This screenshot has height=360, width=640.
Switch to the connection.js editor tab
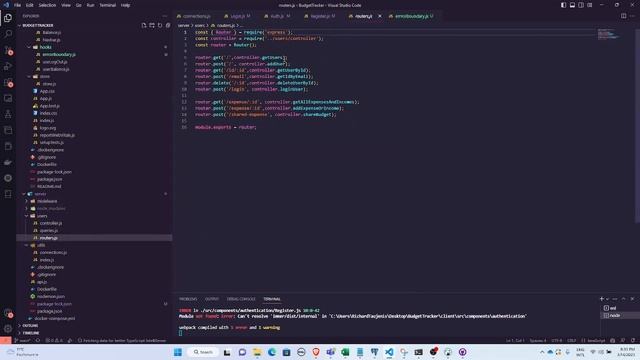coord(197,16)
